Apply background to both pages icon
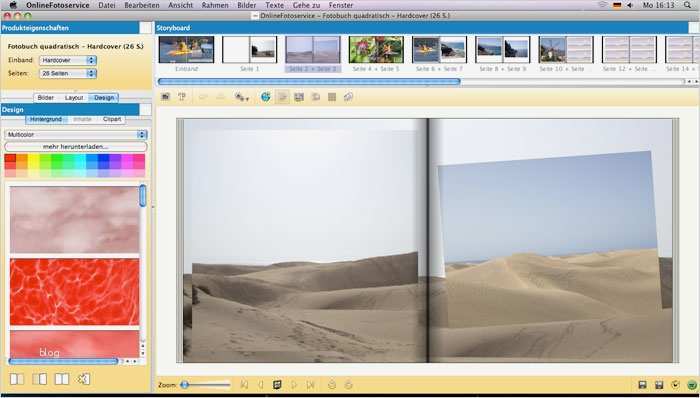Screen dimensions: 700x398 [x=62, y=379]
